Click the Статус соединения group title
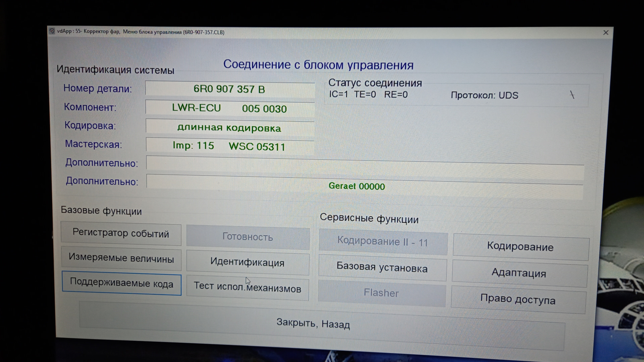The height and width of the screenshot is (362, 644). click(x=375, y=83)
